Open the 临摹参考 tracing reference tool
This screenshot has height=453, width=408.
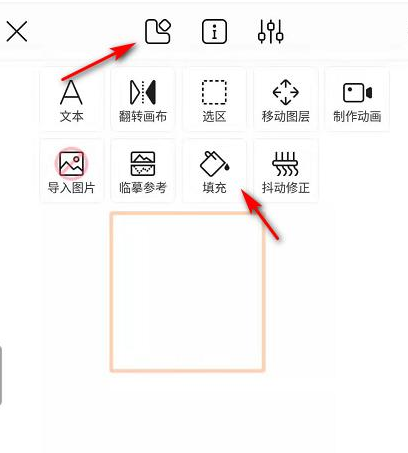[x=143, y=170]
